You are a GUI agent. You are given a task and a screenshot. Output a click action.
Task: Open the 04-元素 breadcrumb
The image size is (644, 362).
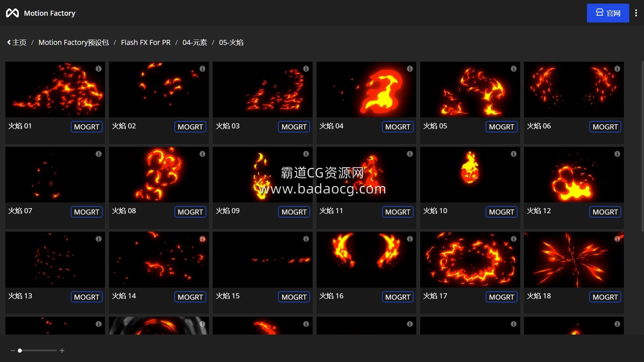click(x=195, y=43)
